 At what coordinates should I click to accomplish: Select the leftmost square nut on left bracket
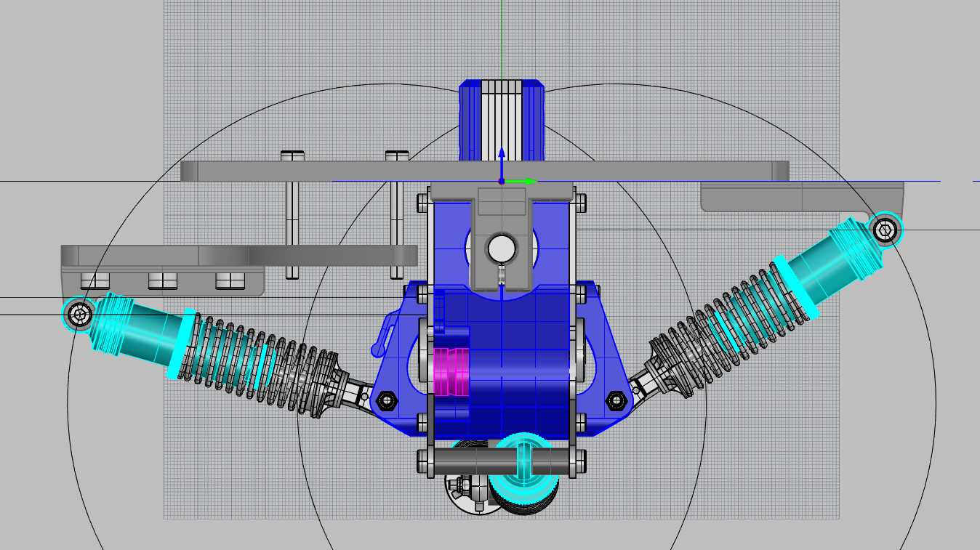click(x=95, y=280)
